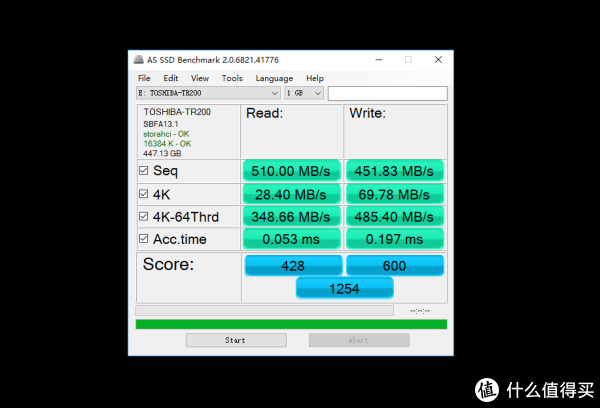The image size is (600, 408).
Task: Click the 4K read result 28.40 MB/s
Action: pyautogui.click(x=291, y=194)
